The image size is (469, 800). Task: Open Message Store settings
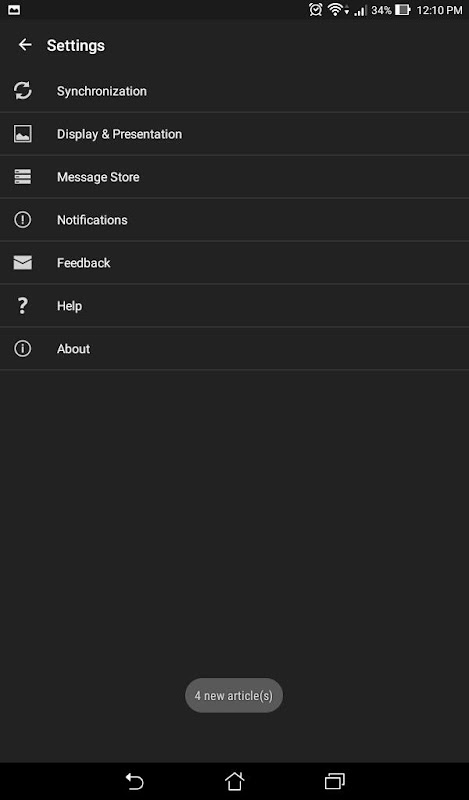point(234,177)
